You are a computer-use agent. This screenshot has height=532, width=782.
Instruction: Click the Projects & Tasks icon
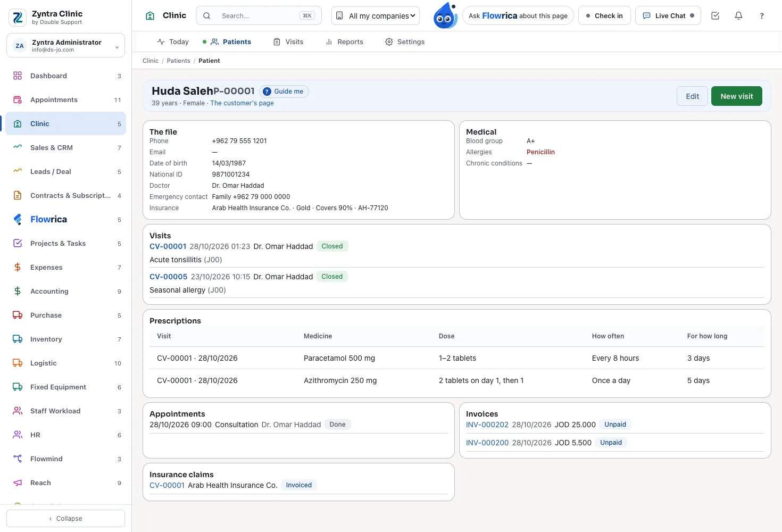click(18, 244)
